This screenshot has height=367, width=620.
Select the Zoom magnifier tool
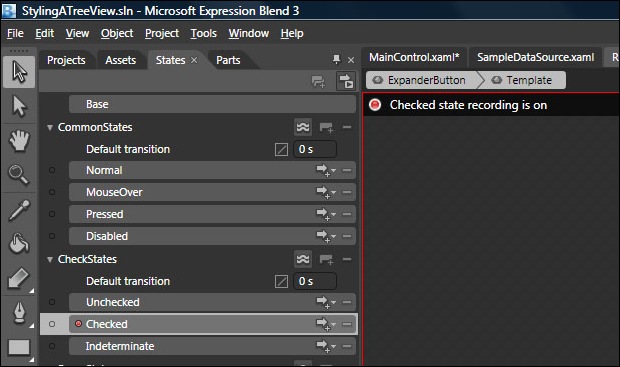coord(19,174)
